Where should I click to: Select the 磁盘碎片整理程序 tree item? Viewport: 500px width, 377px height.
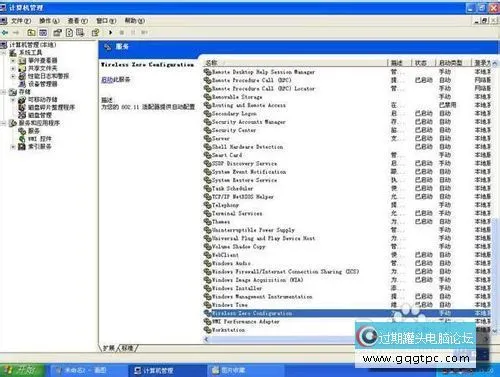[51, 108]
